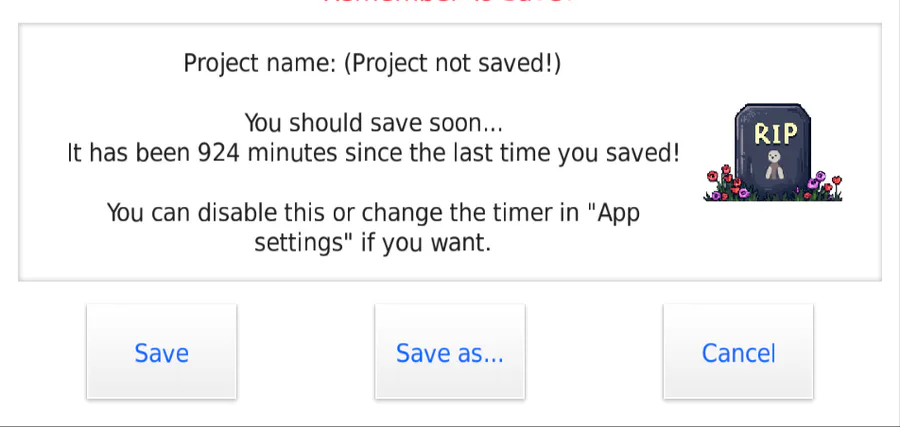Click the RIP tombstone pixel art icon
The width and height of the screenshot is (900, 427).
pos(773,153)
